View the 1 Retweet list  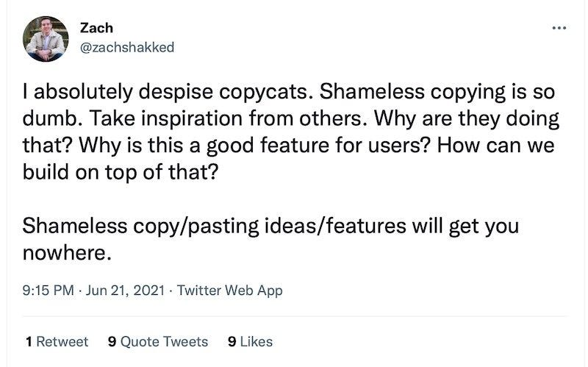click(x=57, y=341)
